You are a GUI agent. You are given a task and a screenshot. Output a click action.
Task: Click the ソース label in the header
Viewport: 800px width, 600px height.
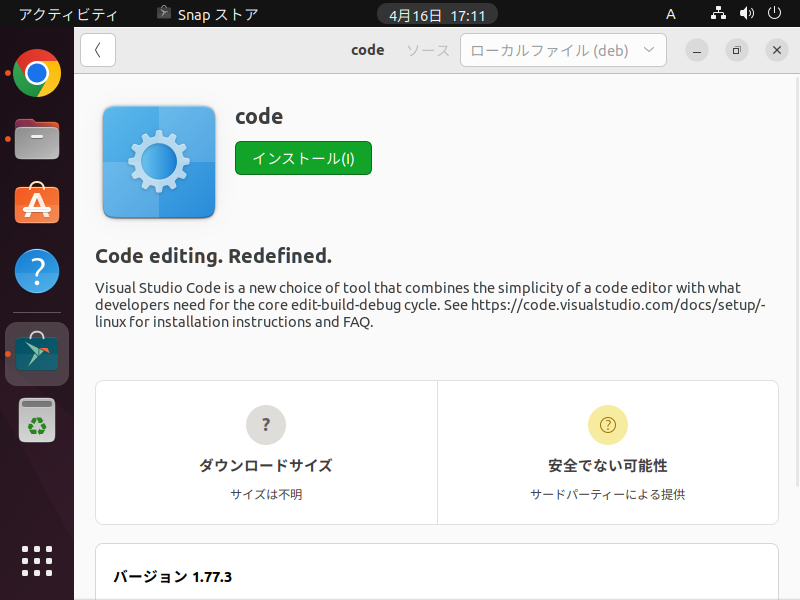[x=428, y=51]
